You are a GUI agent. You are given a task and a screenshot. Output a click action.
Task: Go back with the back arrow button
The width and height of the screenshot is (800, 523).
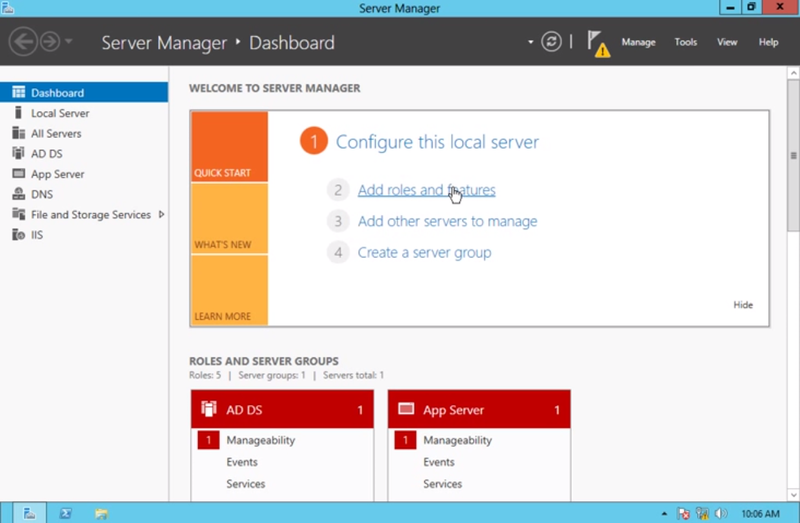point(23,42)
